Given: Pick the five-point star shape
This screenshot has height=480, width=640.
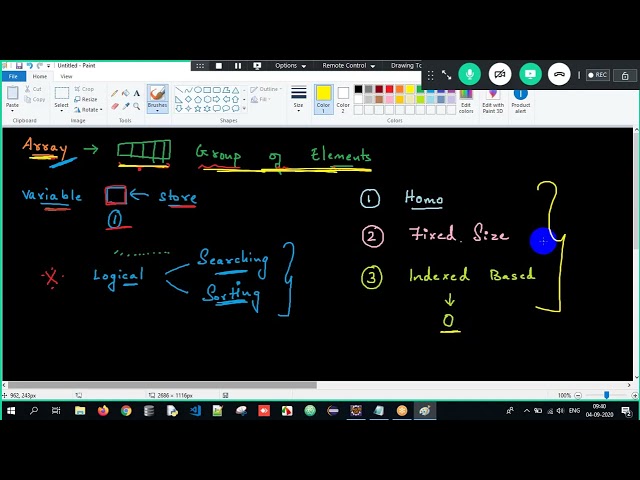Looking at the screenshot, I should [198, 109].
